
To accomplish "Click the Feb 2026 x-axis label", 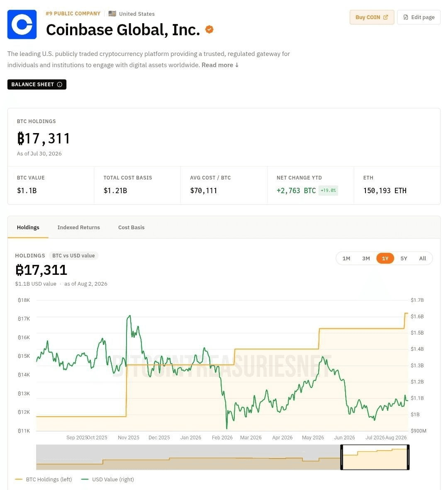I will click(x=222, y=437).
